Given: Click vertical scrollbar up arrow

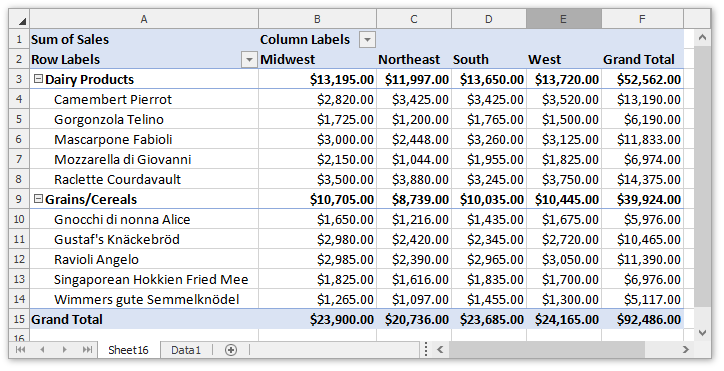Looking at the screenshot, I should coord(702,37).
